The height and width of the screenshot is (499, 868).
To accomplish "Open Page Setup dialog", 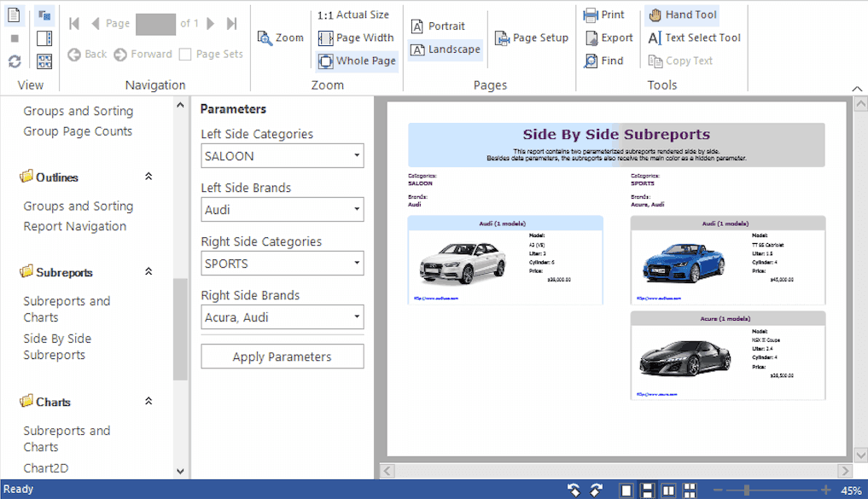I will [532, 38].
